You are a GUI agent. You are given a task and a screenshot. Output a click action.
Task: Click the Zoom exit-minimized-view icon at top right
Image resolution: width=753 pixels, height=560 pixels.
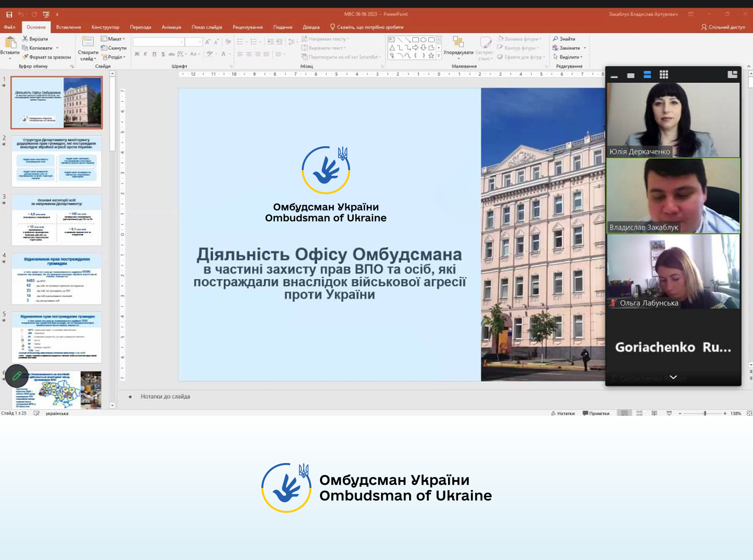tap(732, 75)
